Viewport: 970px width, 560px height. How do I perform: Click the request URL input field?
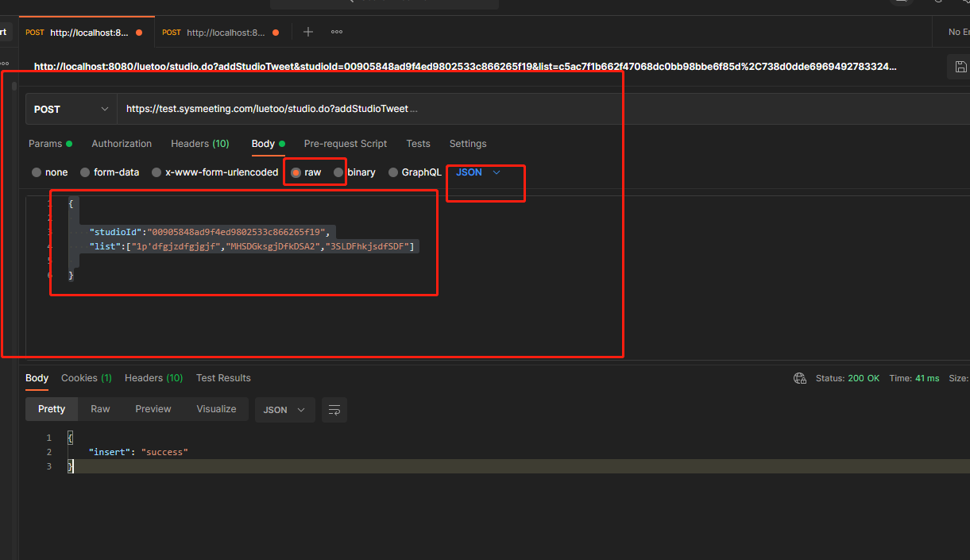543,109
